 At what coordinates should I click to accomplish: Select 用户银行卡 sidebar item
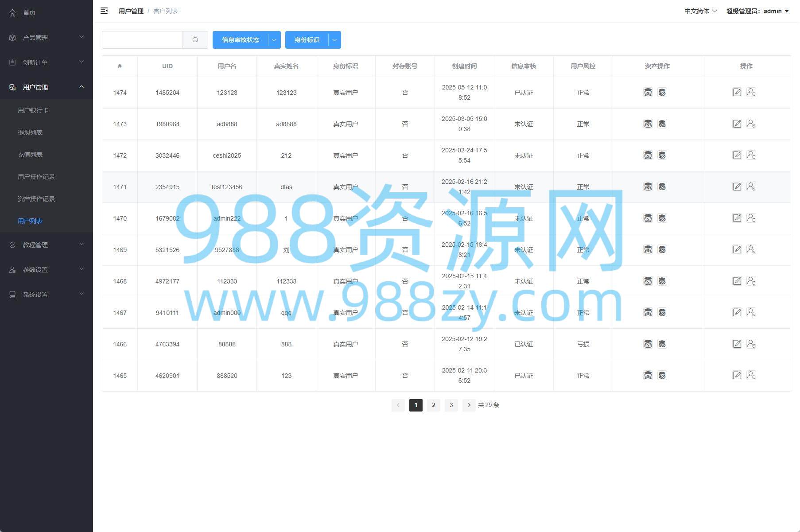coord(33,110)
